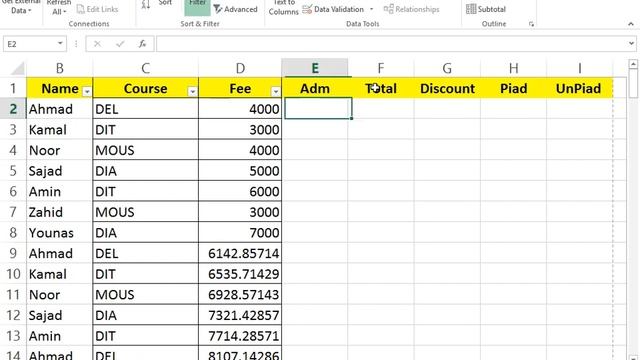Open the Name column filter dropdown

[x=87, y=92]
